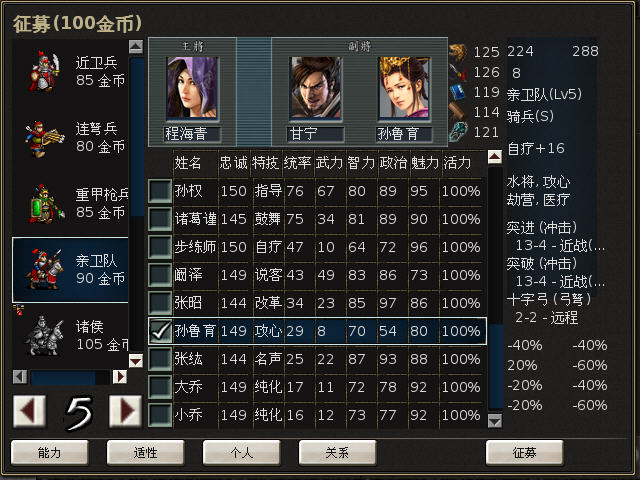Click the blue book intelligence stat icon
The image size is (640, 480).
tap(458, 92)
